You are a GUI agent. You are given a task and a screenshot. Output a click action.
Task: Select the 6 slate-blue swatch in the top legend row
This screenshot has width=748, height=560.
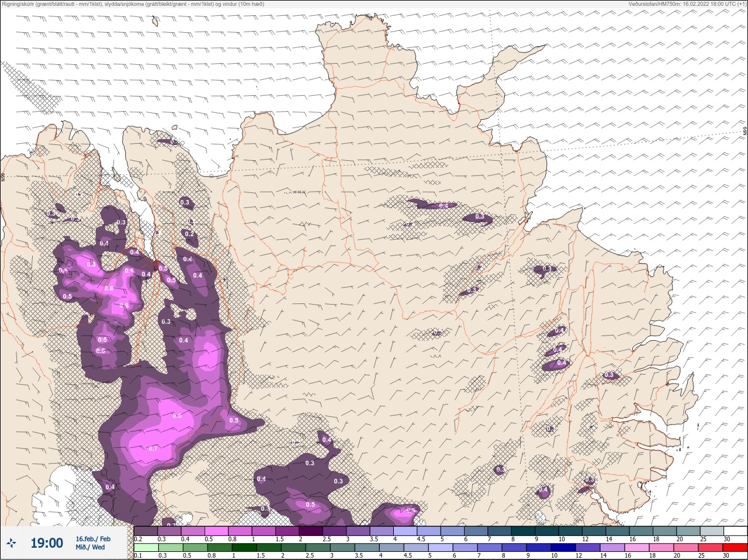pyautogui.click(x=476, y=531)
